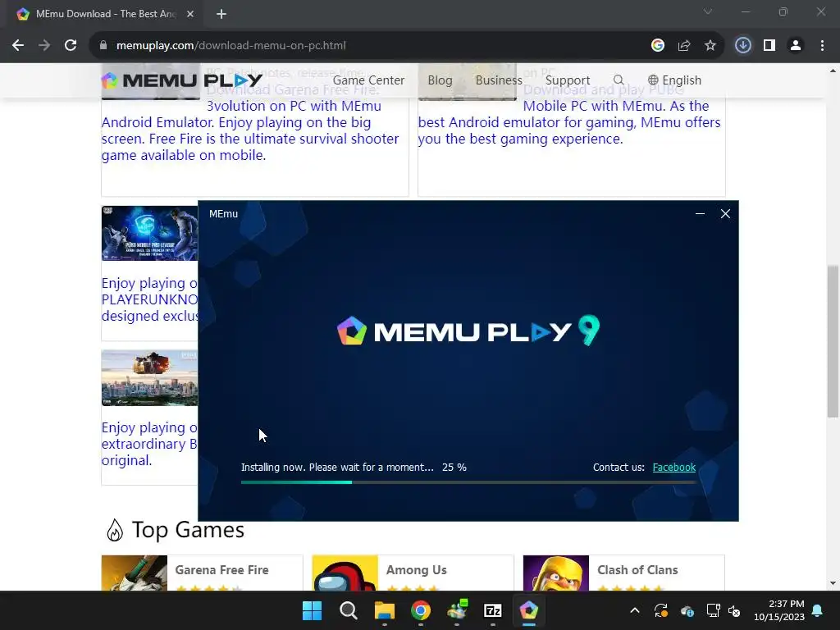Click the page vertical scrollbar thumb

833,340
